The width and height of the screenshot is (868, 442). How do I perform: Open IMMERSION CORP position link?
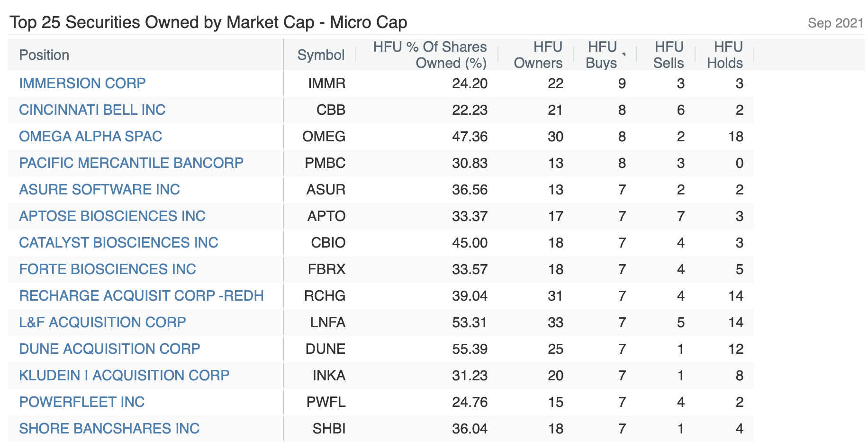pos(82,83)
